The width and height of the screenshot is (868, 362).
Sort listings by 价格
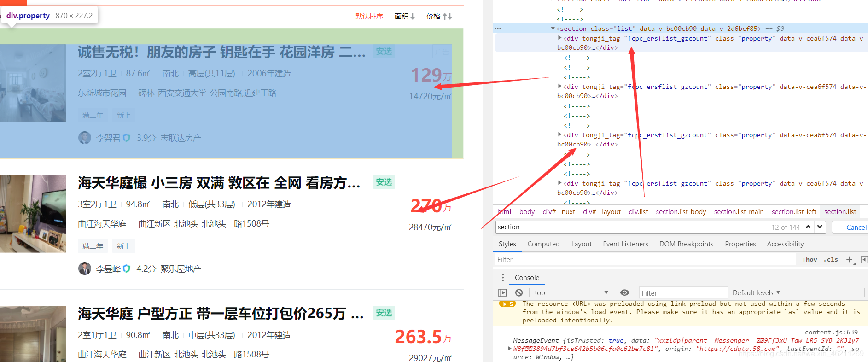click(x=439, y=16)
